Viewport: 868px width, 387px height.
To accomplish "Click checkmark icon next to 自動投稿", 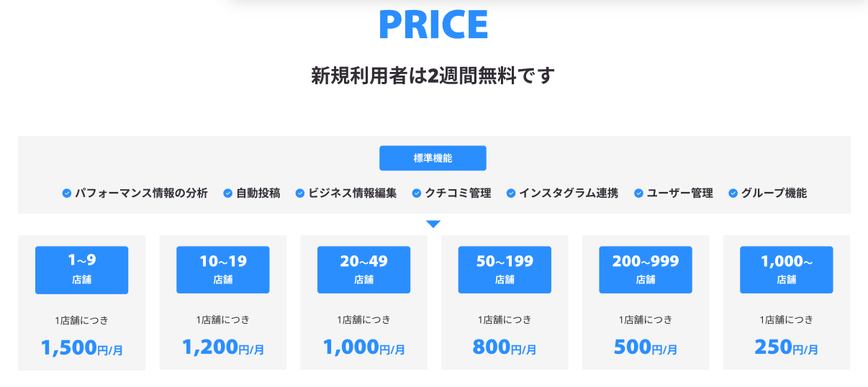I will [x=228, y=193].
